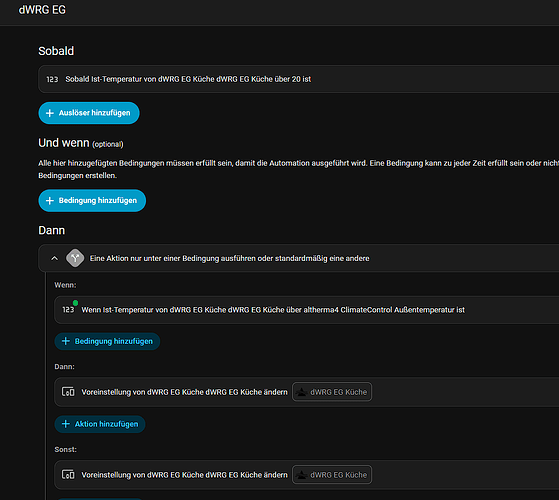Click the 'Und wenn (optional)' heading
Image resolution: width=559 pixels, height=500 pixels.
click(x=81, y=143)
